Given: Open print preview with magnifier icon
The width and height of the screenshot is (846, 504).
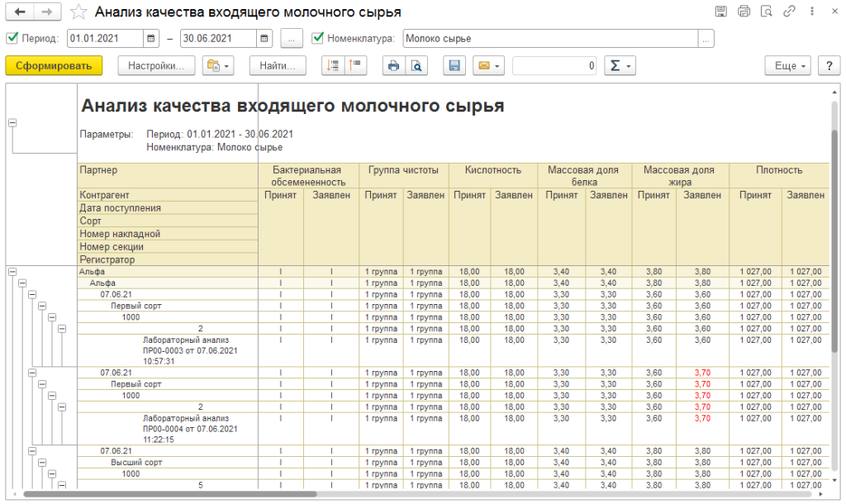Looking at the screenshot, I should [x=416, y=66].
